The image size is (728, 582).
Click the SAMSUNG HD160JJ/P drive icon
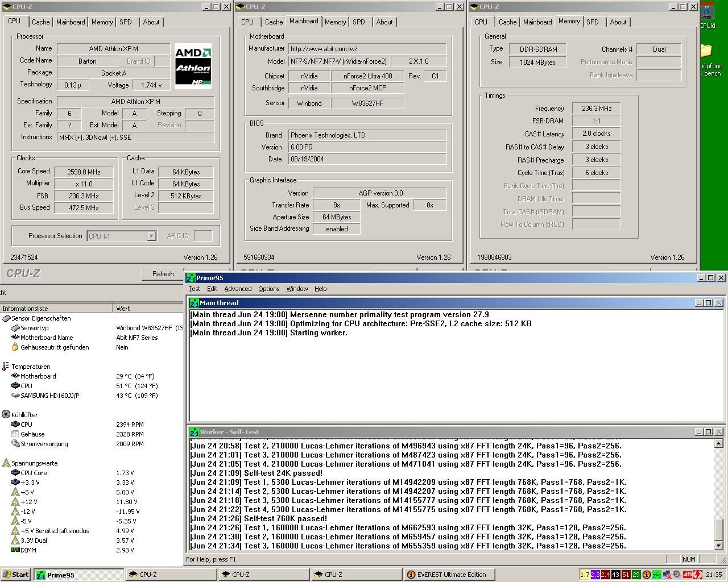point(15,396)
